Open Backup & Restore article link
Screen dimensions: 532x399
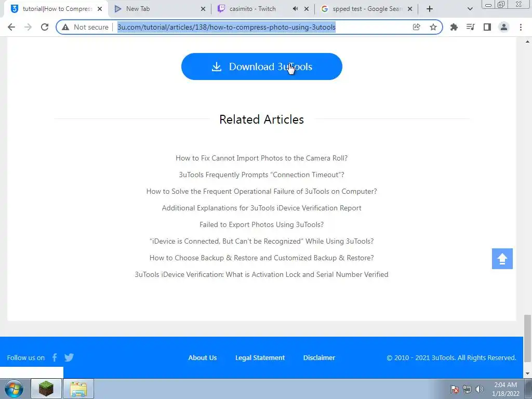tap(262, 258)
